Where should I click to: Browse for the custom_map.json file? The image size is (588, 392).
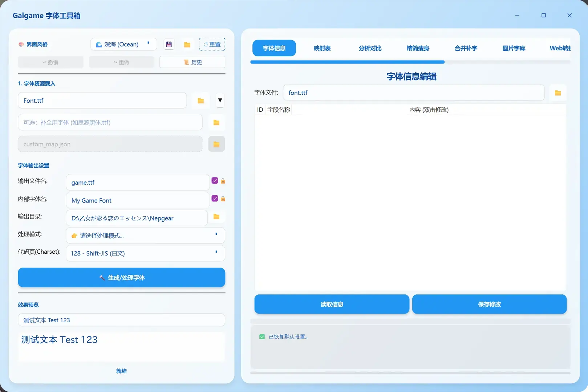[x=216, y=144]
